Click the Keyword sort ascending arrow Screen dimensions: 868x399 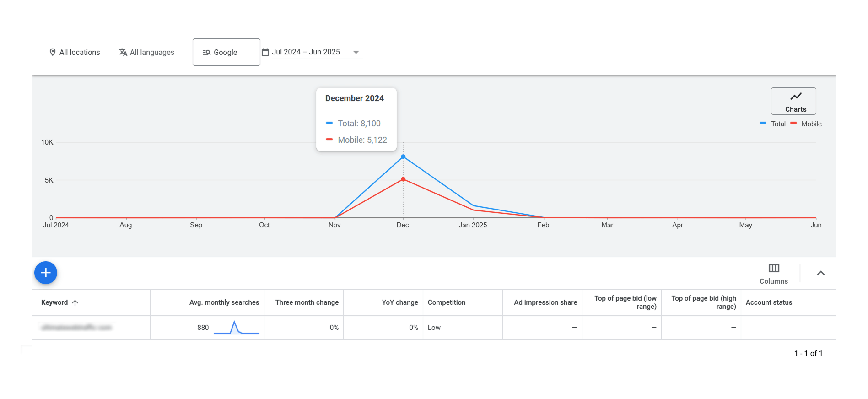(75, 303)
